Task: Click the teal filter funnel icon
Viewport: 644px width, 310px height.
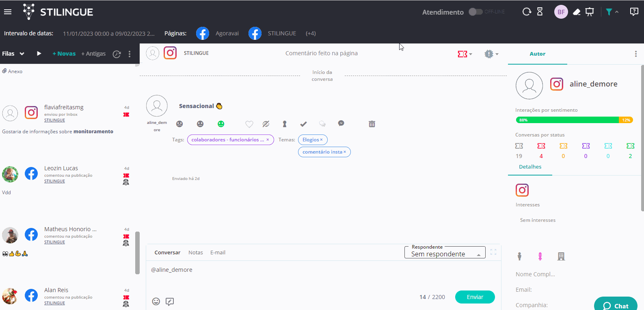Action: coord(609,12)
